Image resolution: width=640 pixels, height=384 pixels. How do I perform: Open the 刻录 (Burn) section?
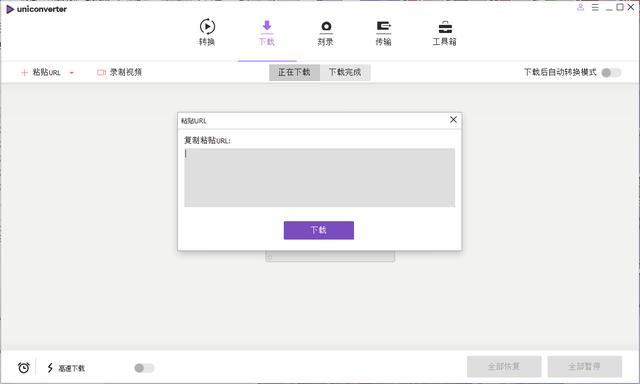click(x=325, y=32)
